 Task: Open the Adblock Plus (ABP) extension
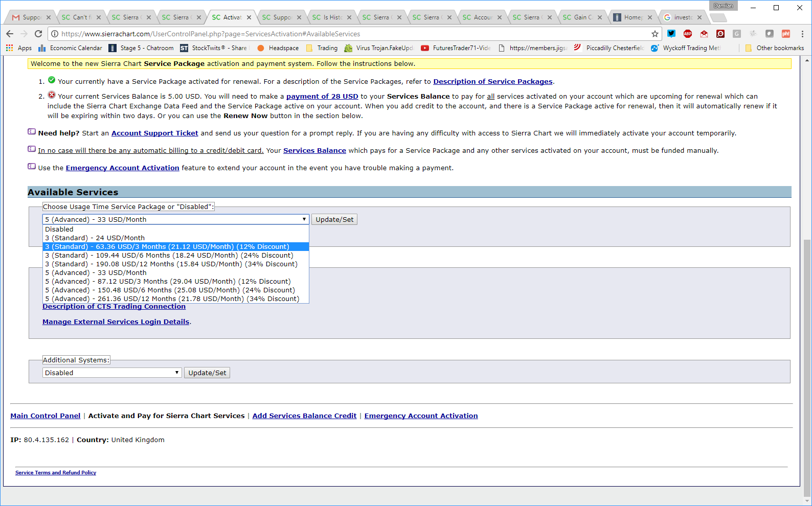688,34
